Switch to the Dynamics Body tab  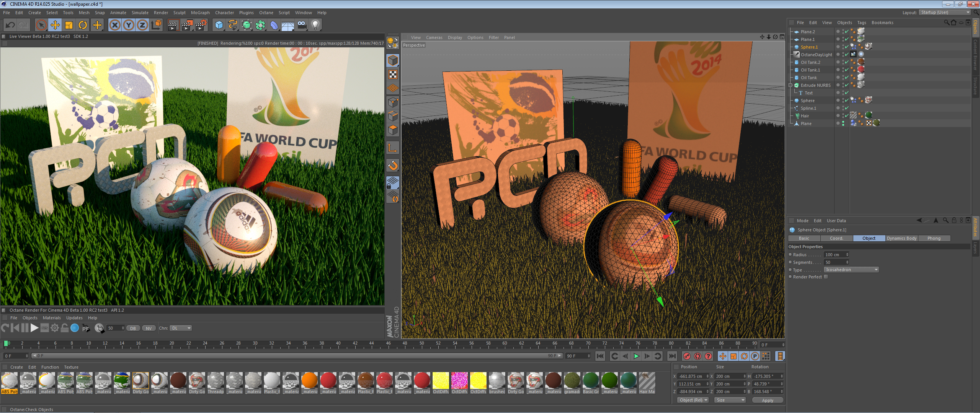tap(902, 238)
